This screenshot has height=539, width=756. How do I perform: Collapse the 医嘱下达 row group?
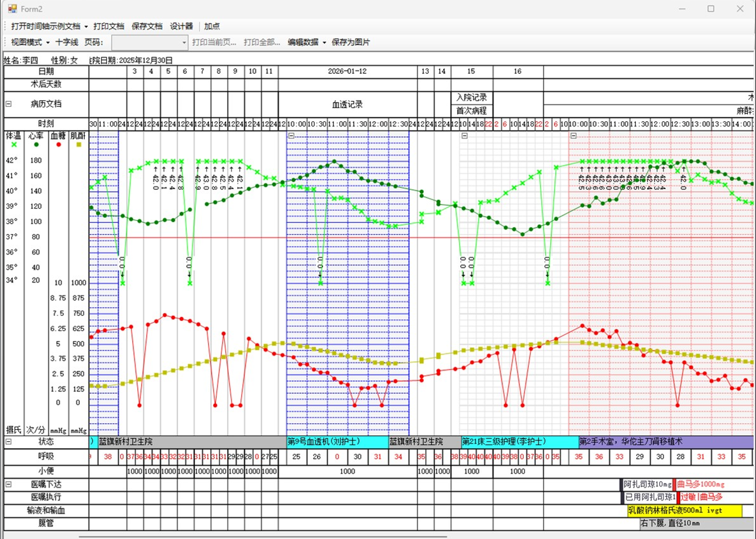coord(8,484)
